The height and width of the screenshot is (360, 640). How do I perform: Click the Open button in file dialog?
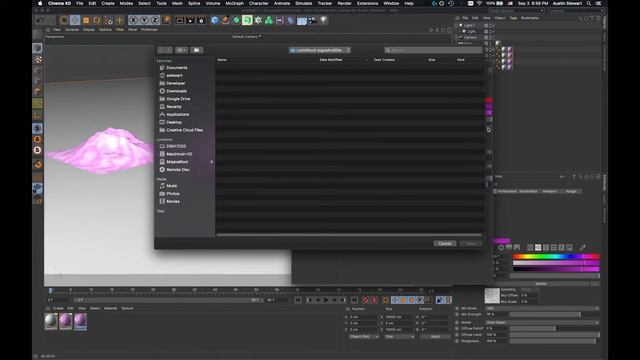click(x=471, y=243)
